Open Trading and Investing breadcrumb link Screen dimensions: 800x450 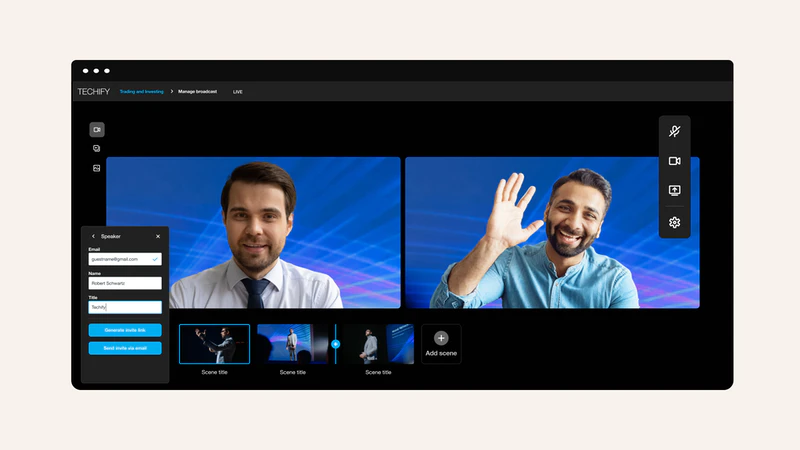coord(141,92)
